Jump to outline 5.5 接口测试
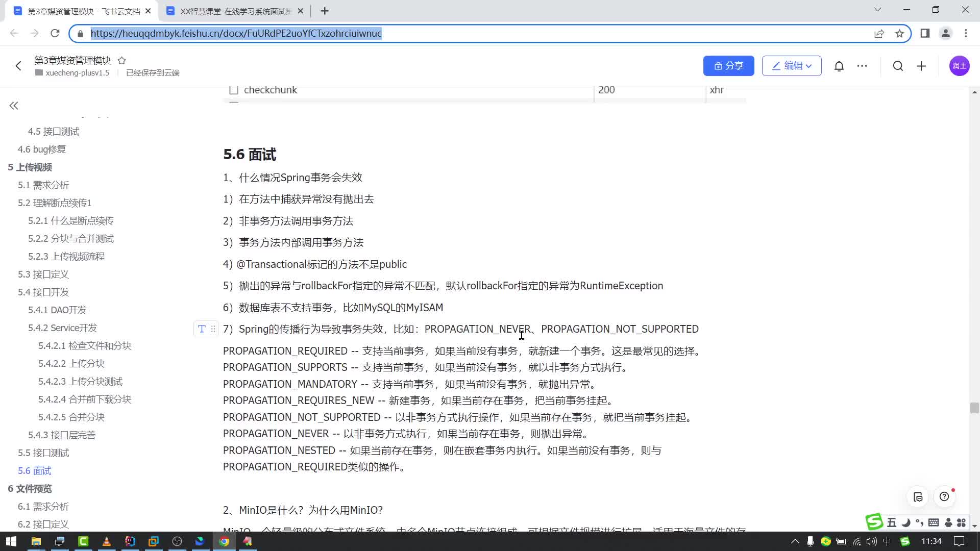 43,453
